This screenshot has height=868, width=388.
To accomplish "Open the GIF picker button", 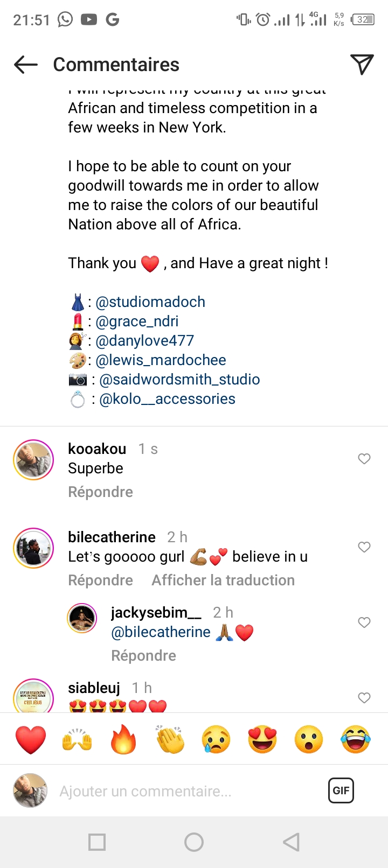I will click(x=341, y=790).
